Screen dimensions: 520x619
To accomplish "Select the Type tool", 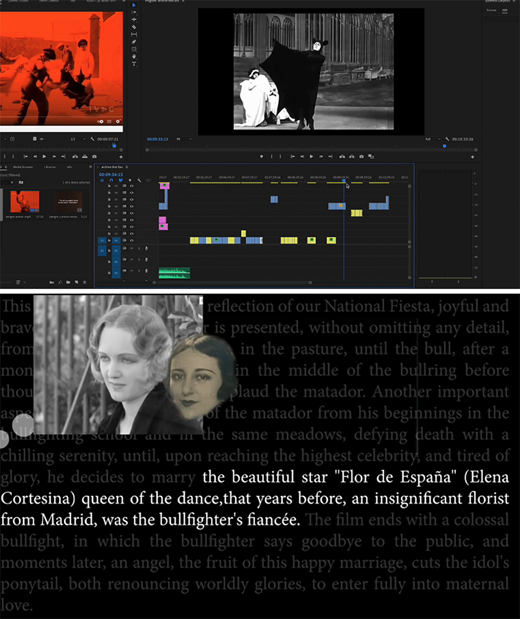I will tap(134, 63).
